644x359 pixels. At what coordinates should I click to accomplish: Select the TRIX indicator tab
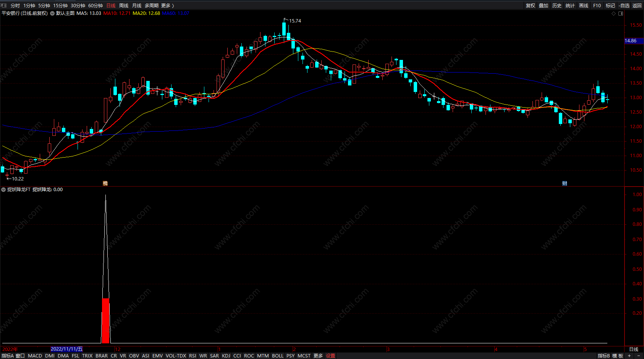click(x=87, y=356)
